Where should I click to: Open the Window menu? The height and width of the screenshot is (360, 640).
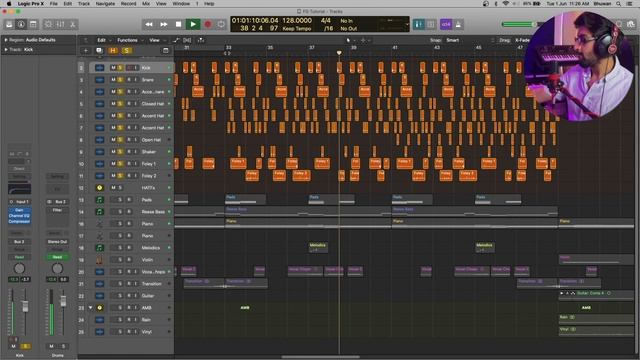tap(181, 4)
